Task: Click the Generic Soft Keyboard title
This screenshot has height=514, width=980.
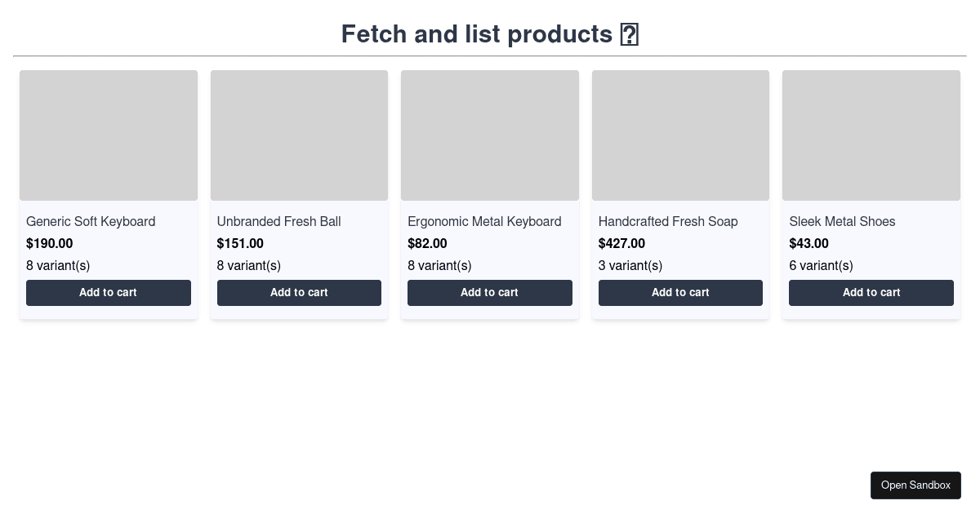Action: pyautogui.click(x=91, y=222)
